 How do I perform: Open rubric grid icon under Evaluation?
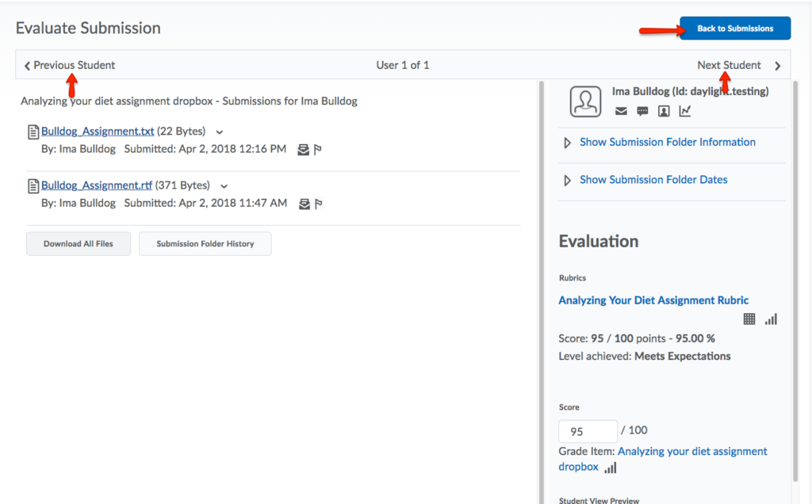(749, 319)
